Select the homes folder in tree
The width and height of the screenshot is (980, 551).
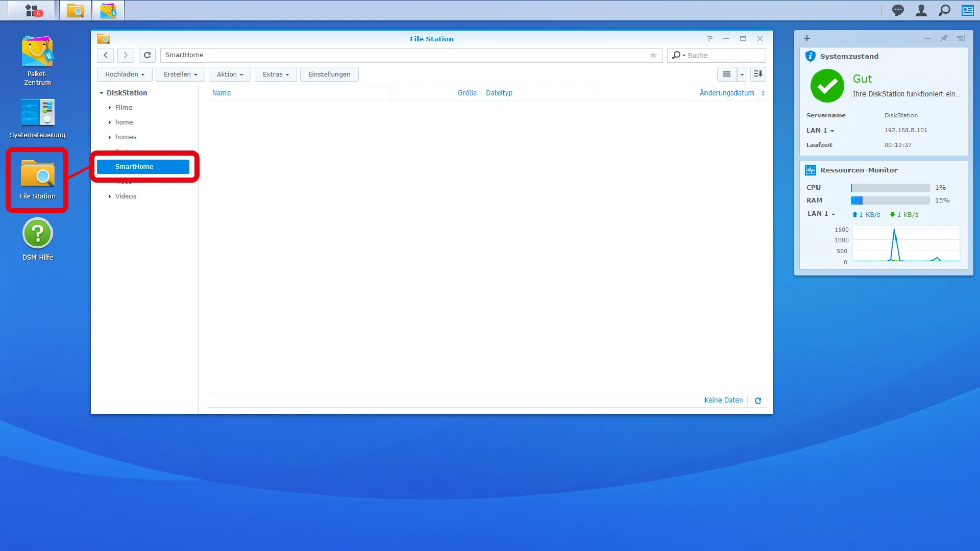coord(126,137)
